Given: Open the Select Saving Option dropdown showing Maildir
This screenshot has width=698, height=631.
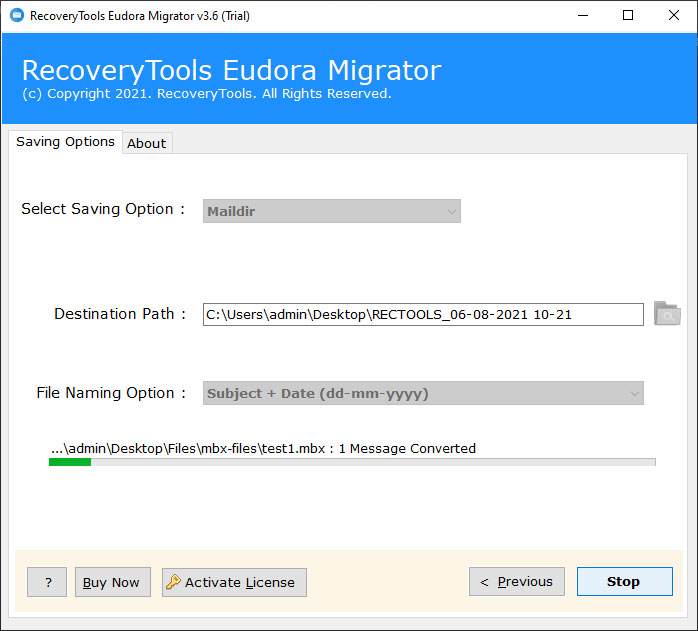Looking at the screenshot, I should tap(332, 211).
